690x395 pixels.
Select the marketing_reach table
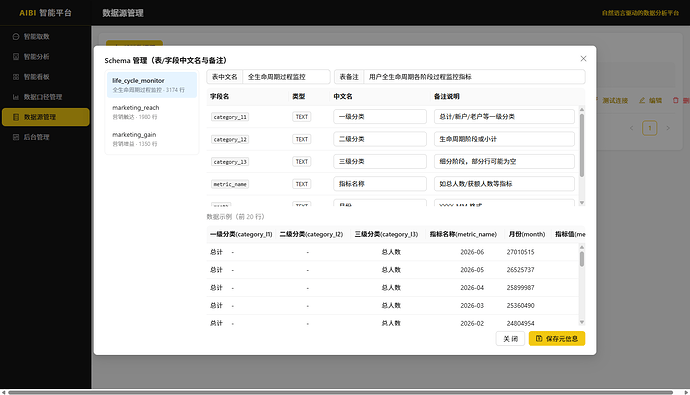point(152,112)
